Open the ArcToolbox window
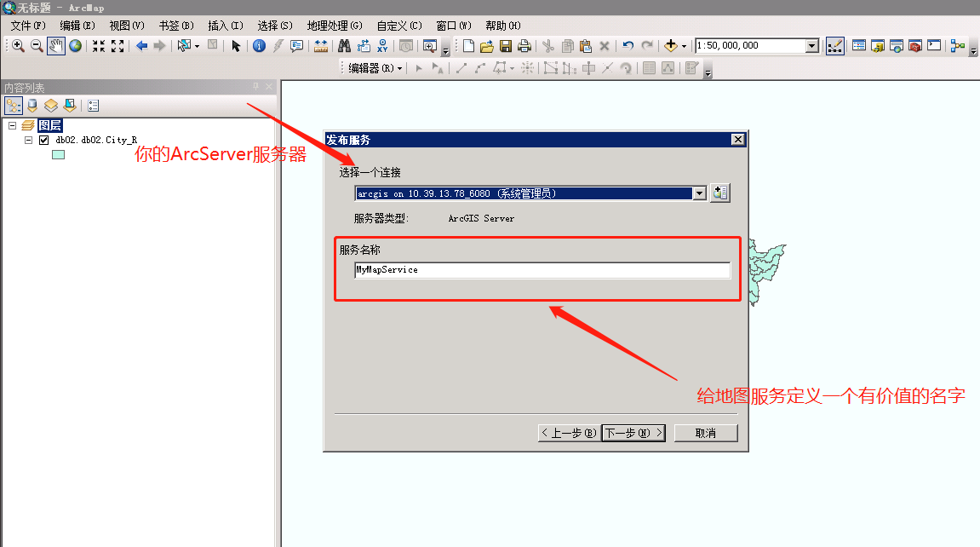The height and width of the screenshot is (547, 980). coord(916,45)
